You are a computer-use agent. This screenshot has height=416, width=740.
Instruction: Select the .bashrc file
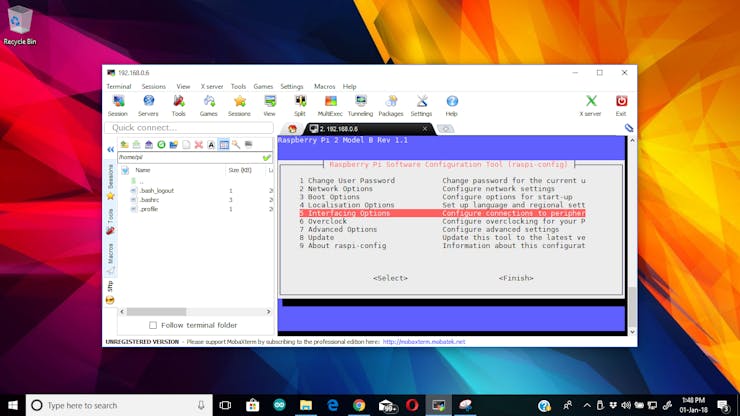click(x=149, y=200)
